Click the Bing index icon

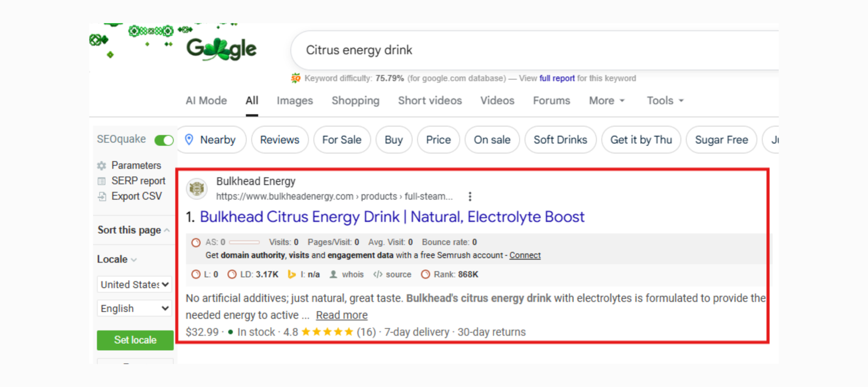[292, 275]
